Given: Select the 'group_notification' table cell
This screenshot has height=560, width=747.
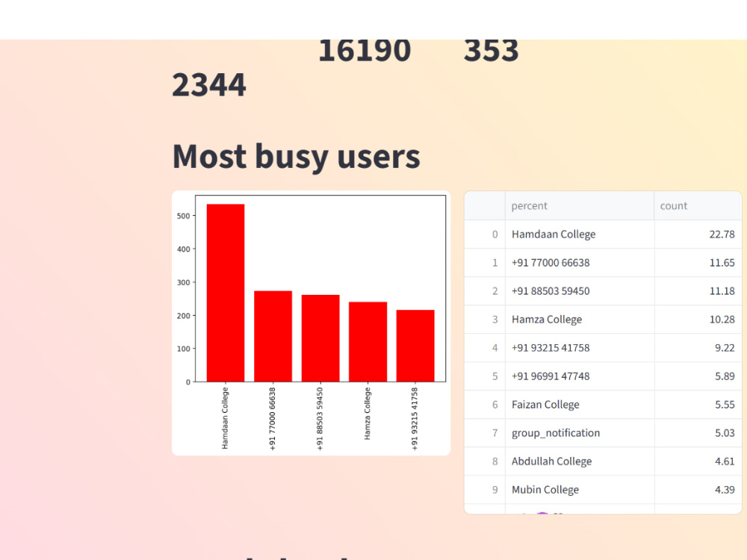Looking at the screenshot, I should point(580,433).
